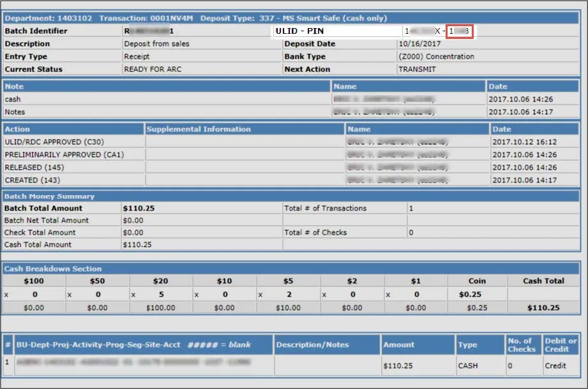
Task: Click the 'ULID/RDC APPROVED (C30)' action row
Action: tap(291, 142)
